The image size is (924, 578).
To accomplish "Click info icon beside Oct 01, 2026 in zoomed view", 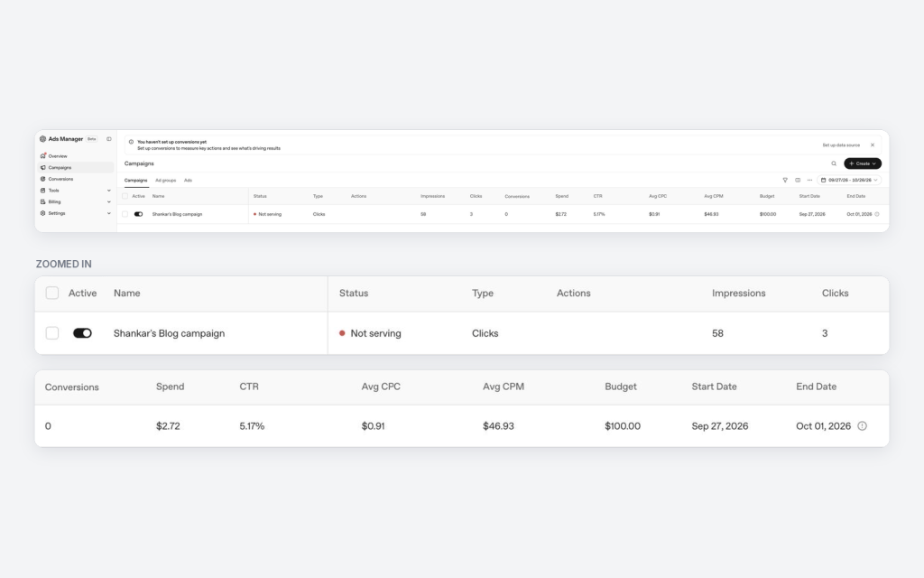I will point(862,426).
